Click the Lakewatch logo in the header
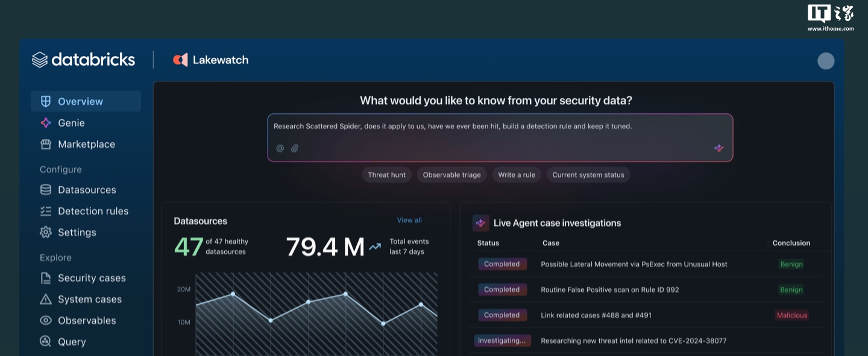Screen dimensions: 868x356 180,60
